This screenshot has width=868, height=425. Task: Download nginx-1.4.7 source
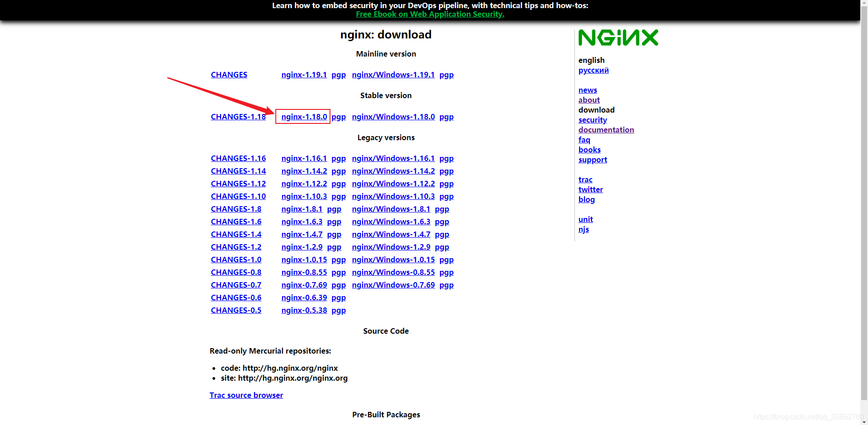pos(302,234)
